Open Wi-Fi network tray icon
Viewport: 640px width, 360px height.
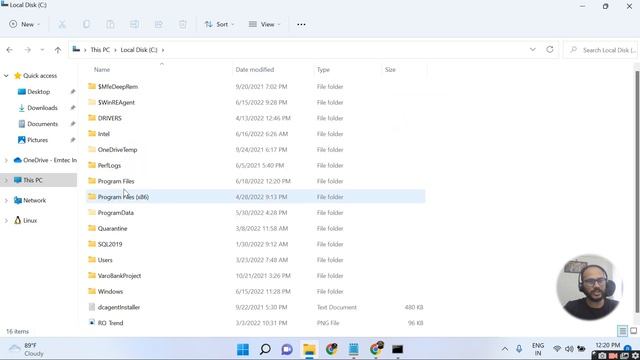[557, 349]
